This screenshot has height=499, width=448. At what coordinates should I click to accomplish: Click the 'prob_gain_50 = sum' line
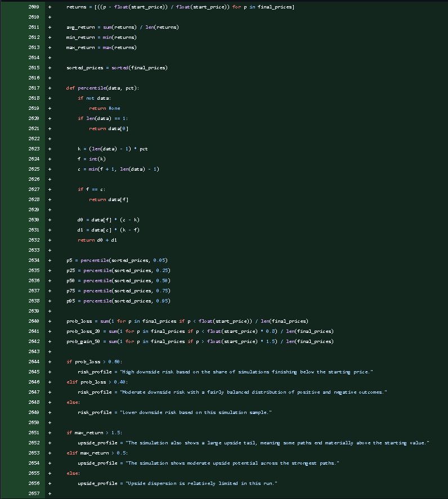200,341
